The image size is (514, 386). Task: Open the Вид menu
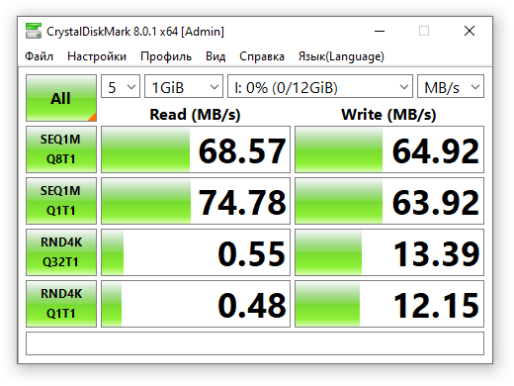click(x=215, y=56)
